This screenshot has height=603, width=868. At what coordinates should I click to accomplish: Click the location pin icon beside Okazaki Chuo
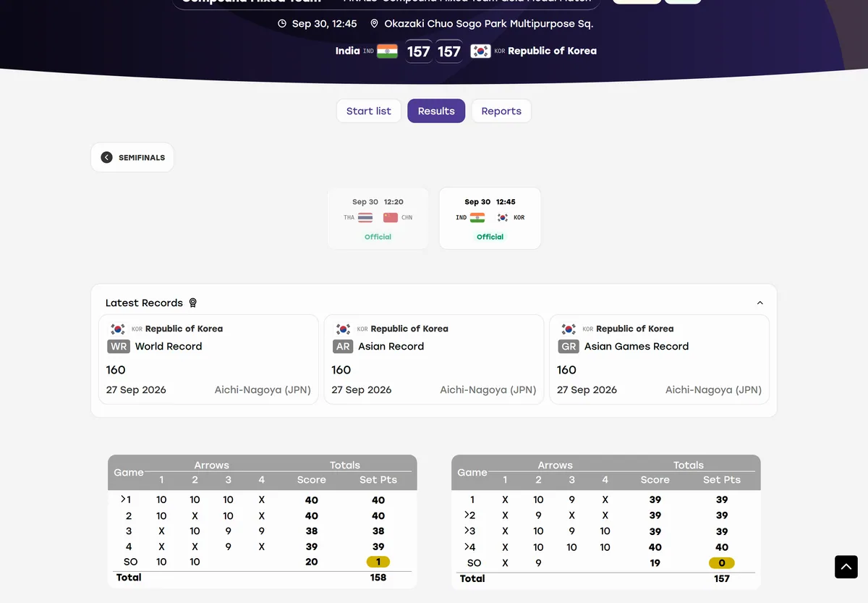[x=374, y=24]
